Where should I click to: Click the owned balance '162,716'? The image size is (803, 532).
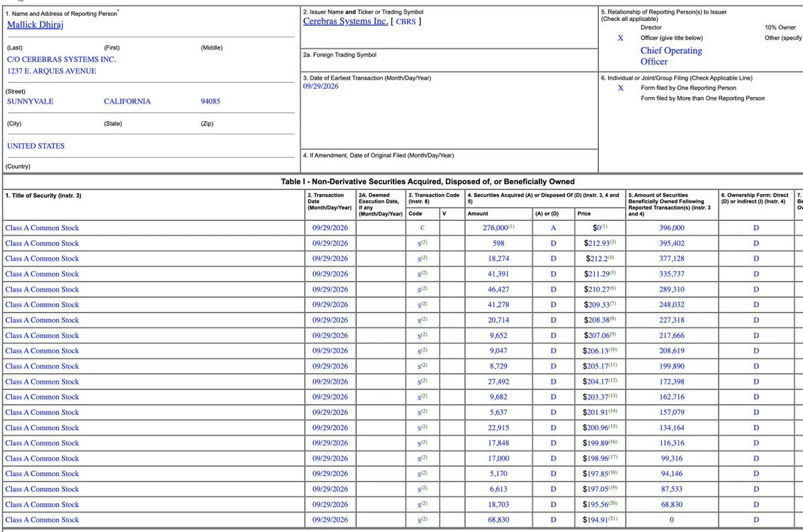click(671, 397)
